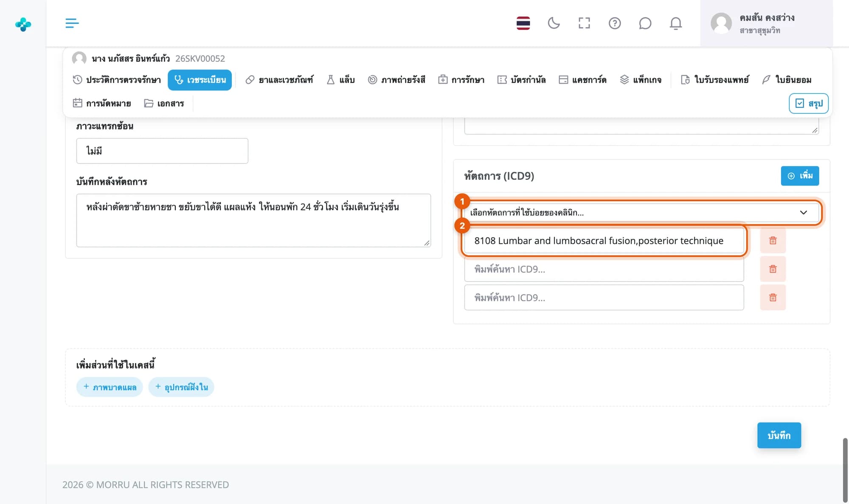Go to การรักษา tab
Screen dimensions: 849x504
[461, 80]
